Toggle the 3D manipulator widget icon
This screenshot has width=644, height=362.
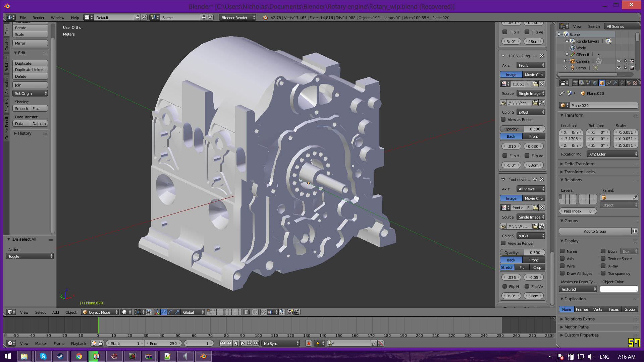pos(157,312)
